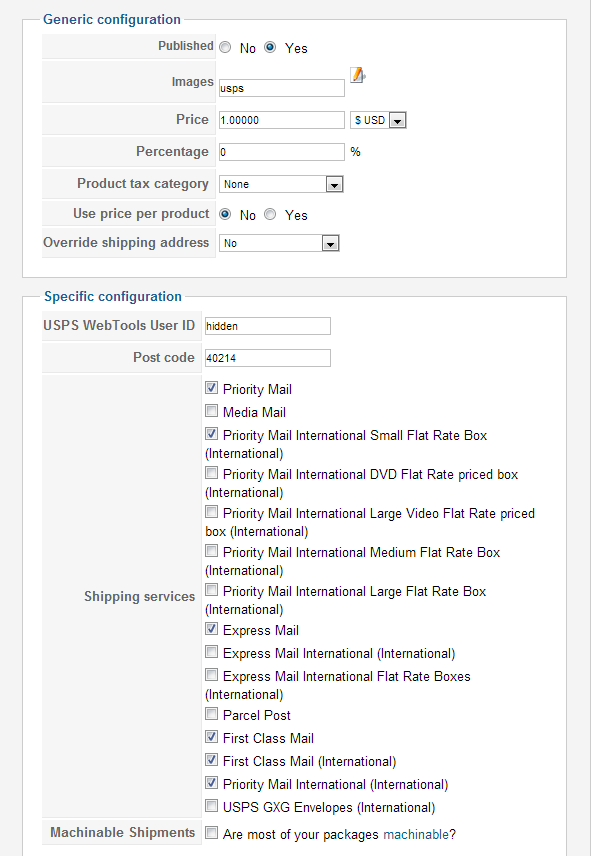Open the Override shipping address dropdown
This screenshot has height=856, width=596.
[279, 243]
